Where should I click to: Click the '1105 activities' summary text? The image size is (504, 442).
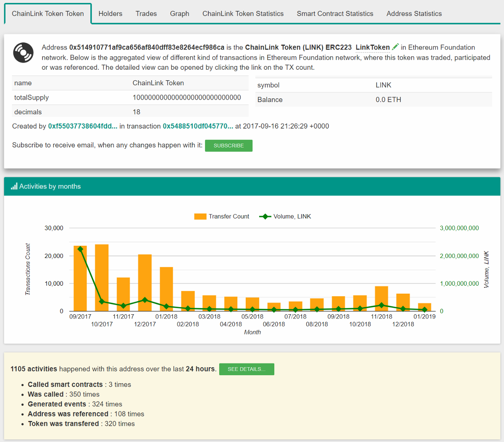(x=34, y=369)
